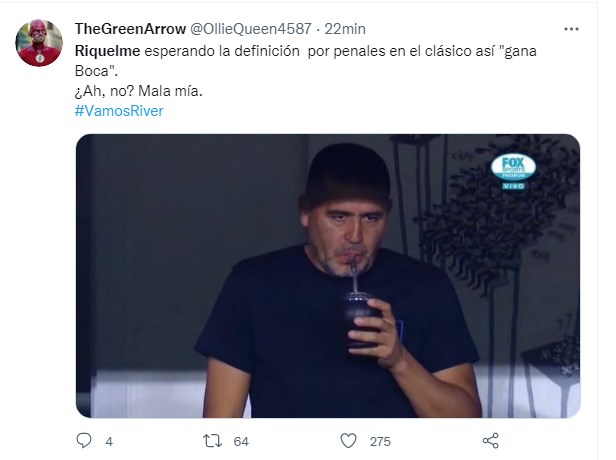Open the tweet via the 22min timestamp
616x460 pixels.
coord(344,28)
